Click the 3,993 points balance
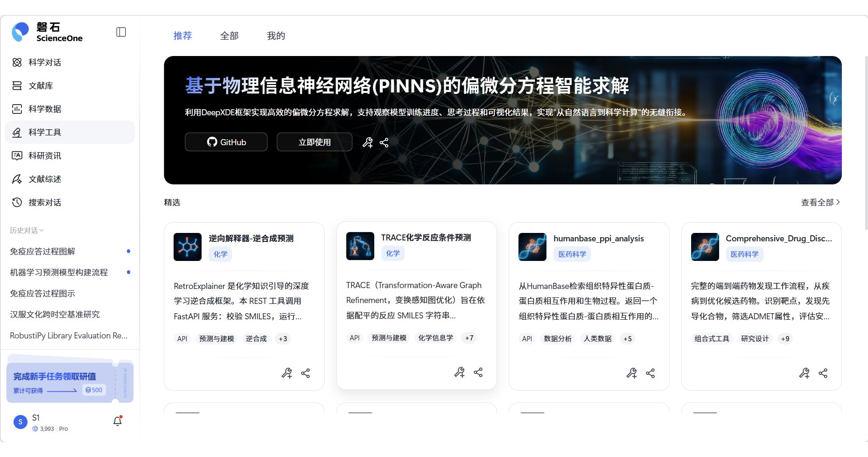Image resolution: width=868 pixels, height=457 pixels. click(x=43, y=429)
